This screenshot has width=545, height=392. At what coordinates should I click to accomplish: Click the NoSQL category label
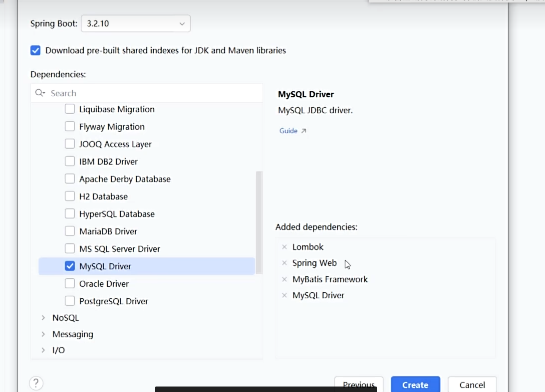click(66, 318)
